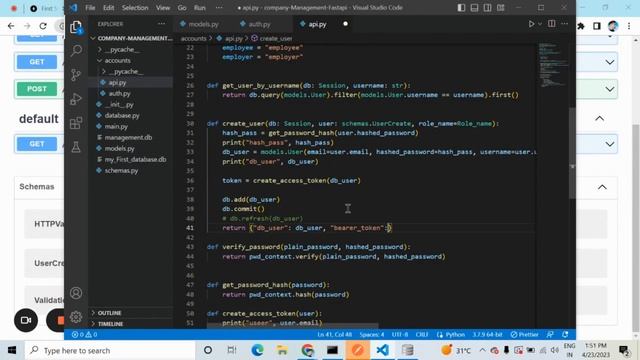Open the View menu
The image size is (640, 360).
click(163, 8)
